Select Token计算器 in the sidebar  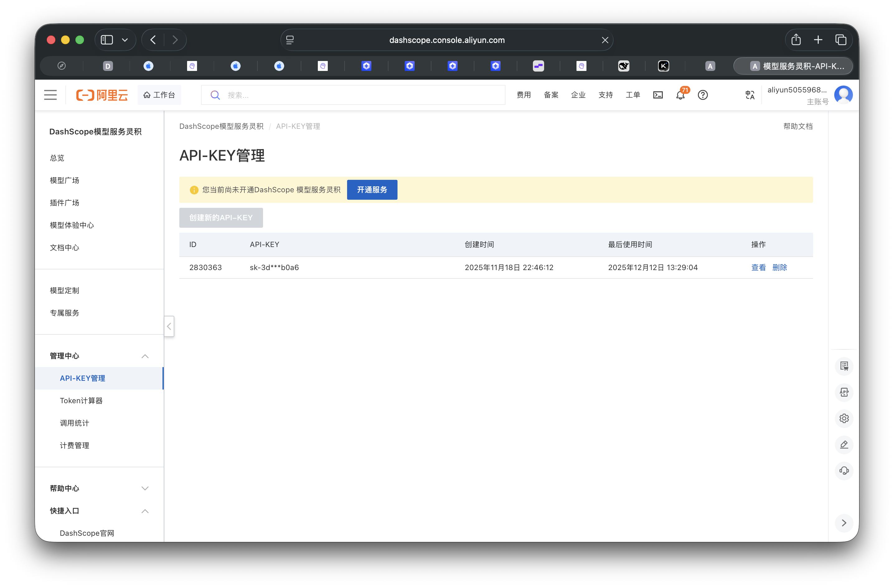(x=82, y=400)
